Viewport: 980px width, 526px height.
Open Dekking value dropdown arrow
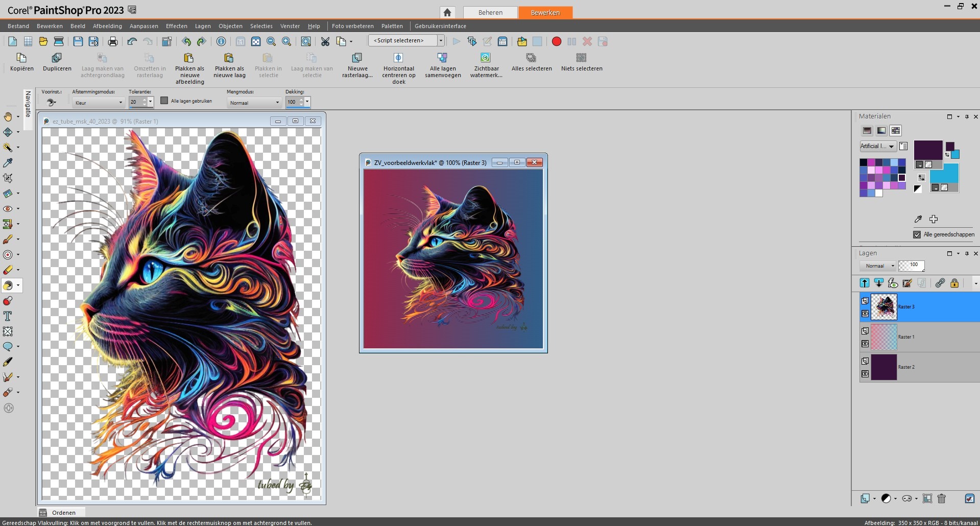[307, 102]
